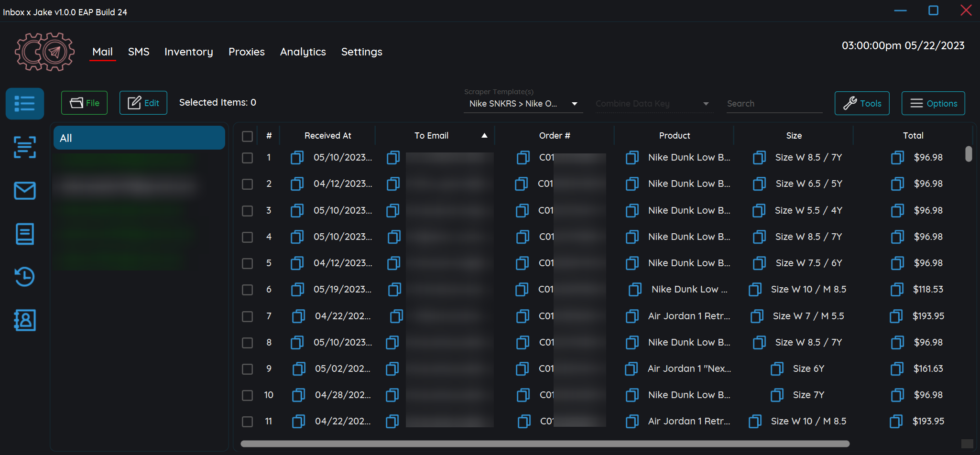
Task: Copy the $161.63 total
Action: click(x=897, y=368)
